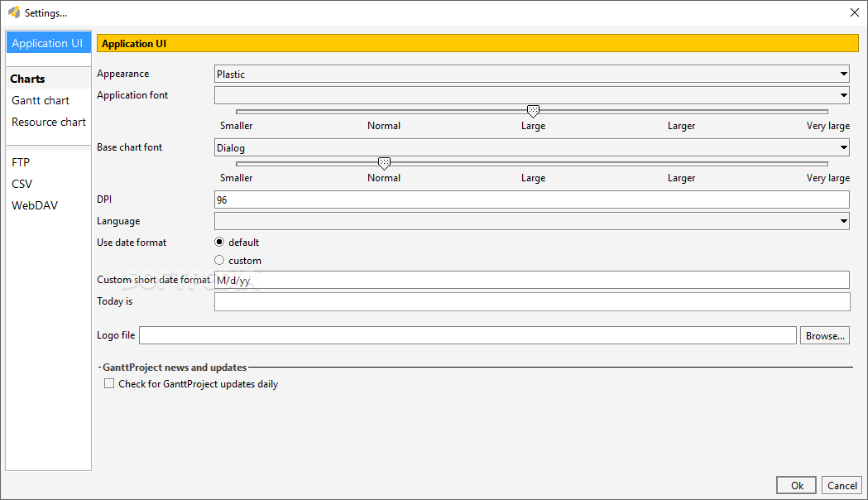Click Browse to choose a logo file
The image size is (868, 500).
click(825, 335)
